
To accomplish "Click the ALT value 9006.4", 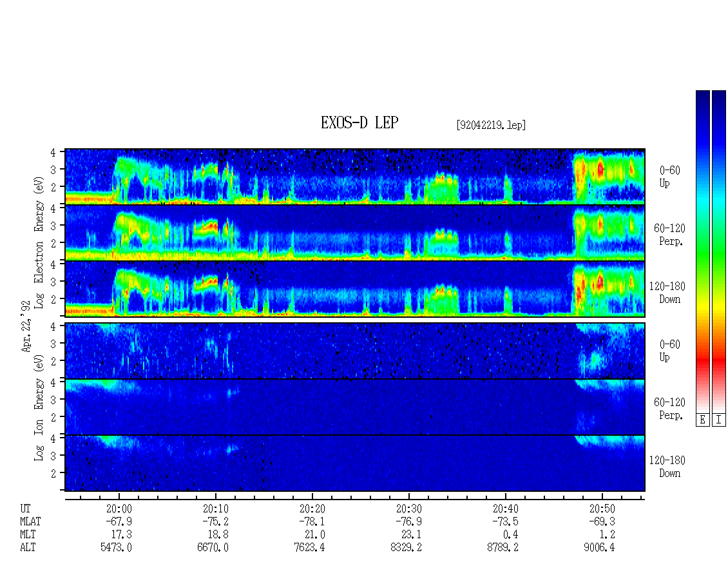I will click(x=599, y=548).
